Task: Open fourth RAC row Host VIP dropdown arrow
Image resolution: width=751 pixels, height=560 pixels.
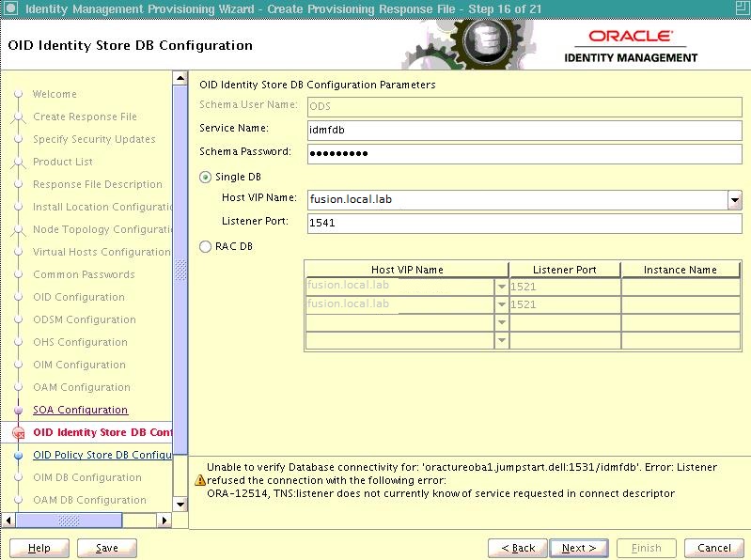Action: pyautogui.click(x=502, y=340)
